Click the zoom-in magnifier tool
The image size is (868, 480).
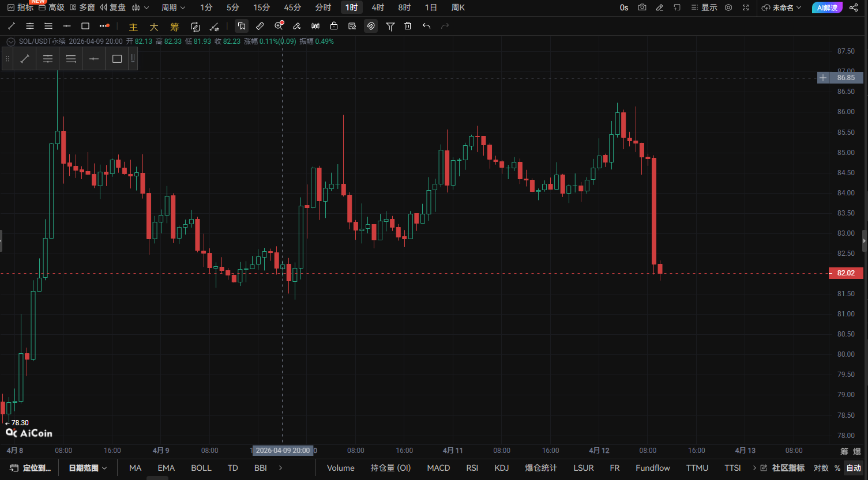(x=279, y=26)
